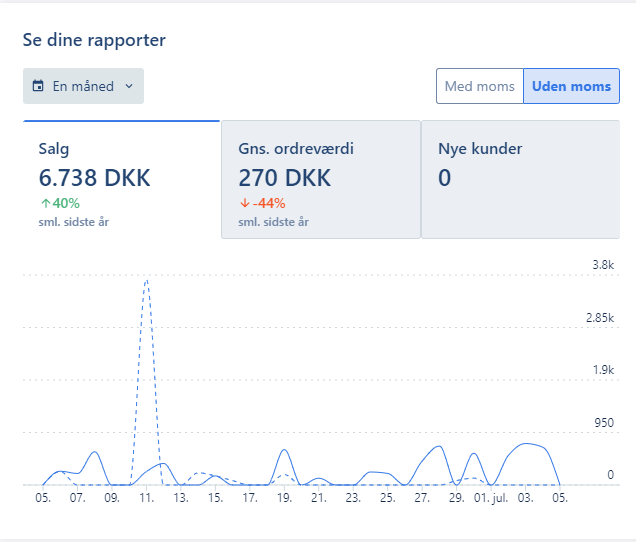Click the 270 DKK average order value
The height and width of the screenshot is (542, 636).
[283, 178]
